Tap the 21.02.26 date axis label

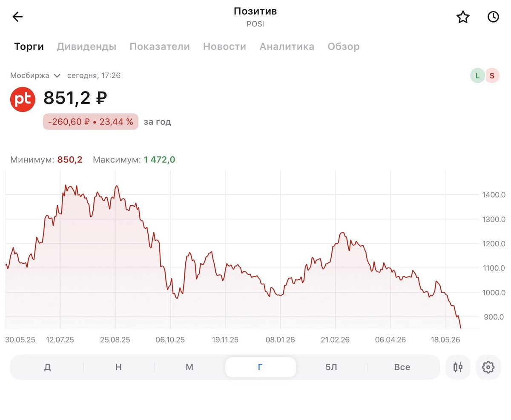point(336,340)
